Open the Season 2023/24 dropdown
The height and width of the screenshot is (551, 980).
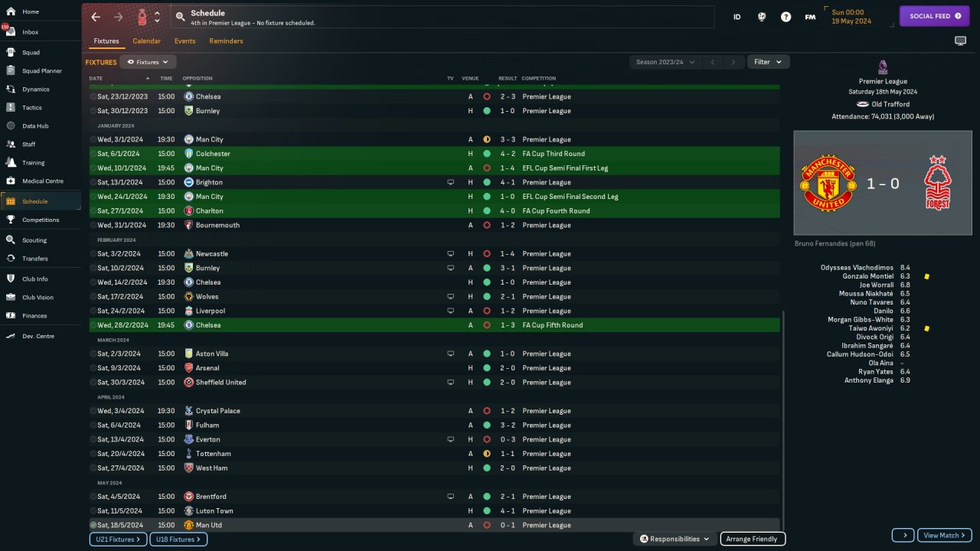coord(665,62)
